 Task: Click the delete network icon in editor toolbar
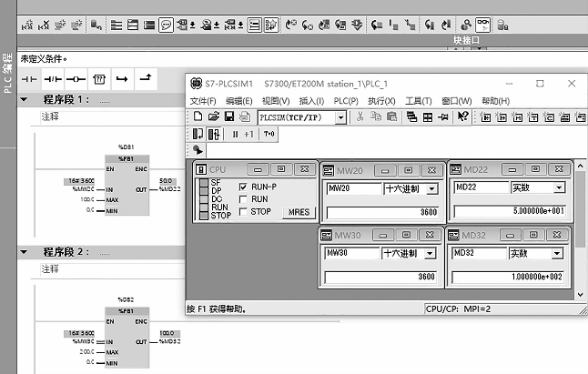tap(44, 25)
